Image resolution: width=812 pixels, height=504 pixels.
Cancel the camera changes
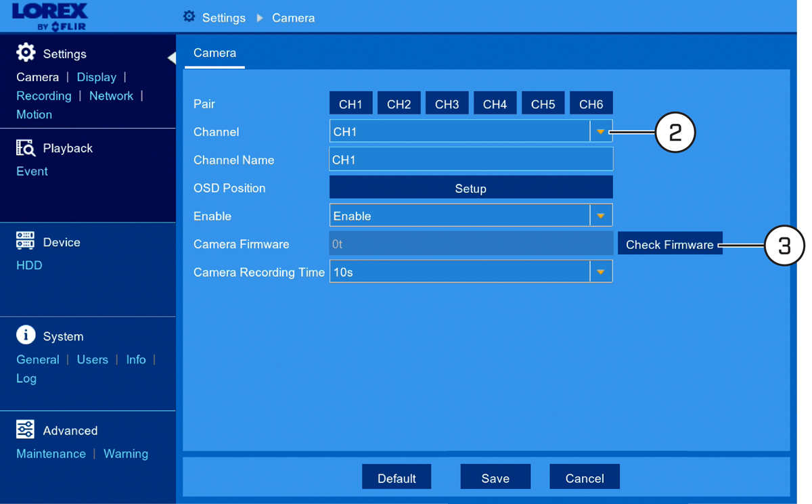(x=585, y=477)
